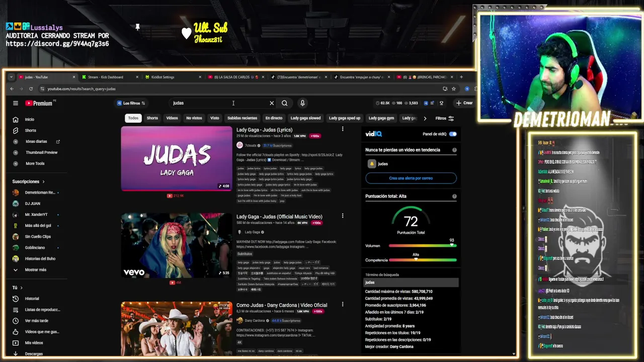
Task: Click the bell icon next to judas alert
Action: [372, 164]
